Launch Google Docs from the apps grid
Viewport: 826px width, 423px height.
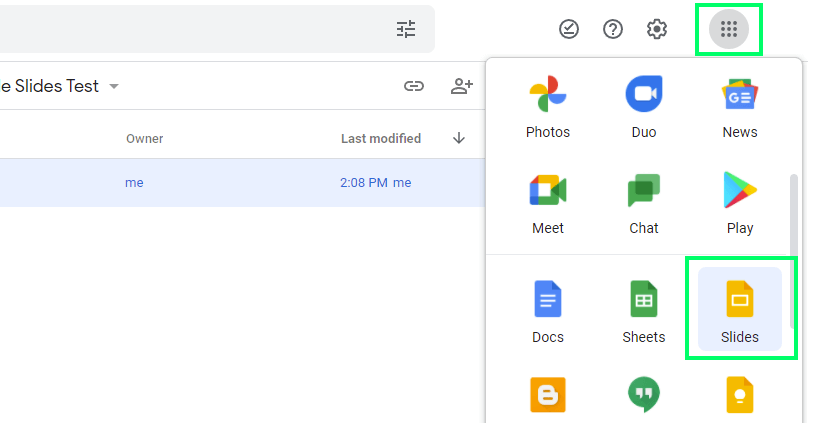(547, 311)
